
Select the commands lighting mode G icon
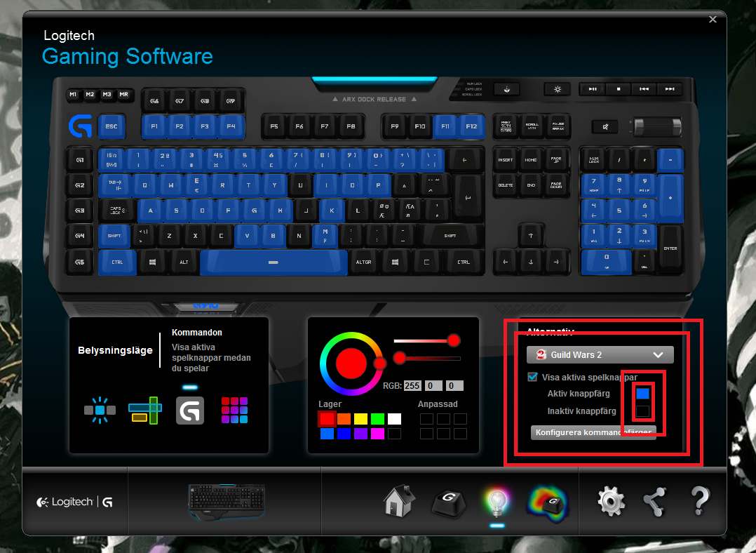coord(190,410)
